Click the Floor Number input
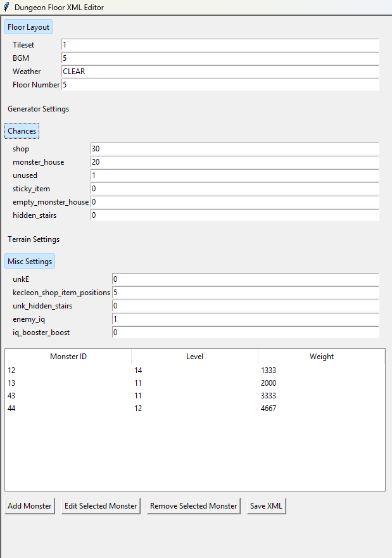This screenshot has height=558, width=392. coord(220,85)
